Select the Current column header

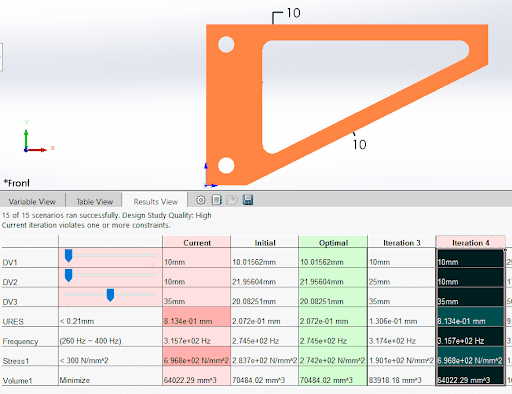197,243
